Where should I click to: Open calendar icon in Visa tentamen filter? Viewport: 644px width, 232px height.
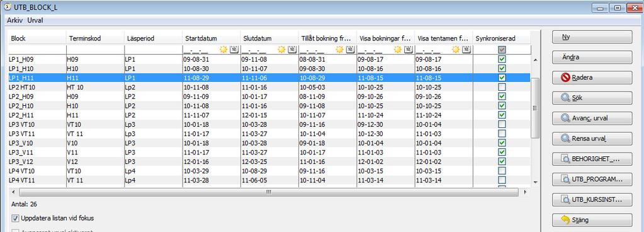click(466, 50)
